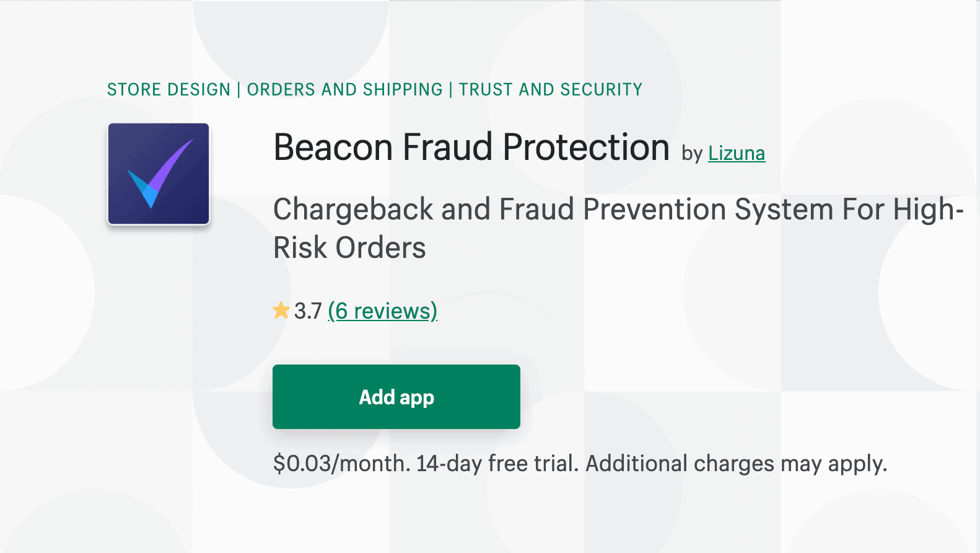
Task: Click the High-Risk Orders subtitle text
Action: 349,247
